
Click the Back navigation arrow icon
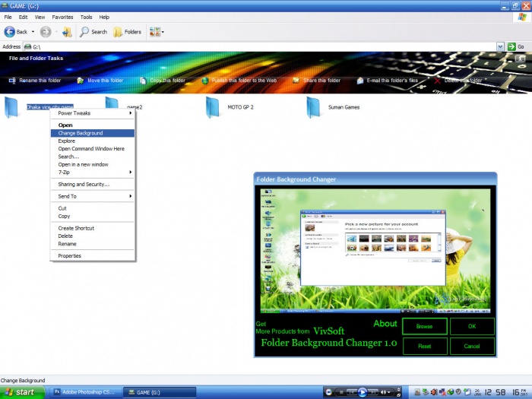point(9,32)
